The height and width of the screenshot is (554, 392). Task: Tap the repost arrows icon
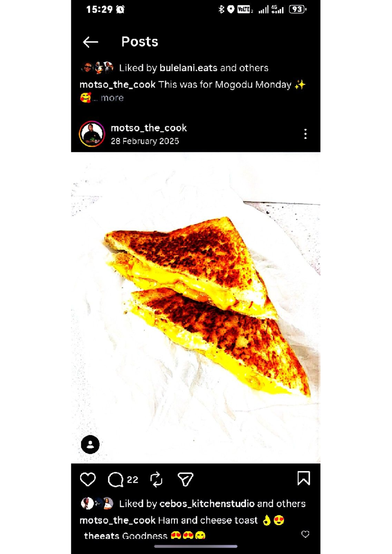click(156, 480)
